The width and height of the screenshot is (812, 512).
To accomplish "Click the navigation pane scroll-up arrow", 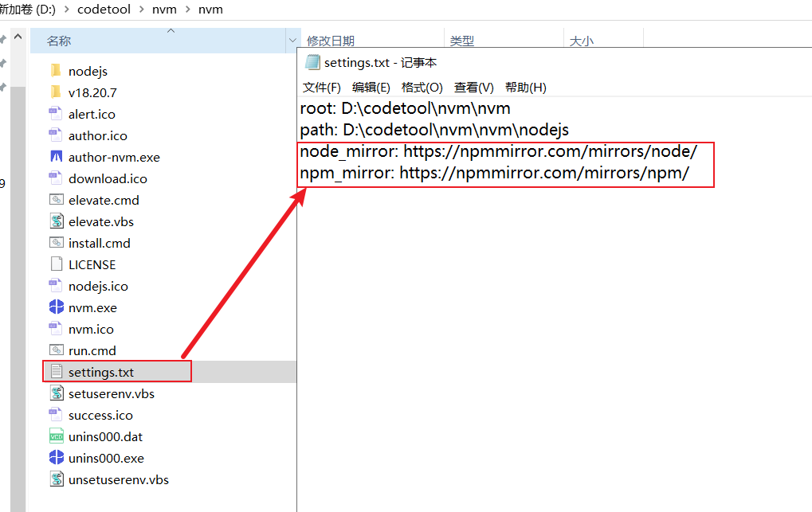I will [x=18, y=37].
